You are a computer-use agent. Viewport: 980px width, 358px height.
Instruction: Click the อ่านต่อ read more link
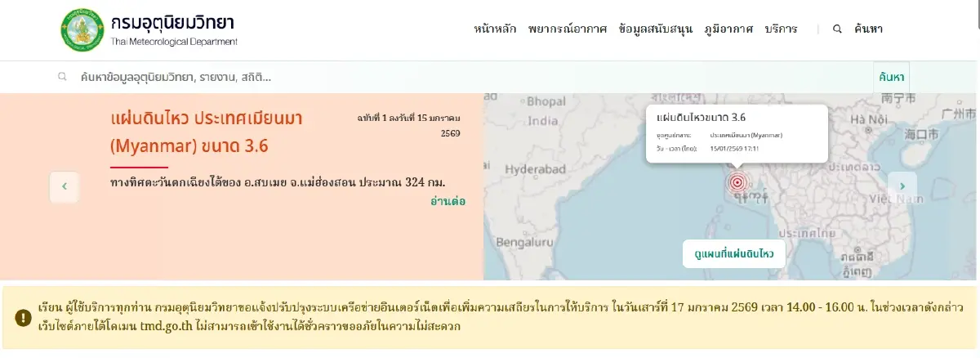click(448, 200)
